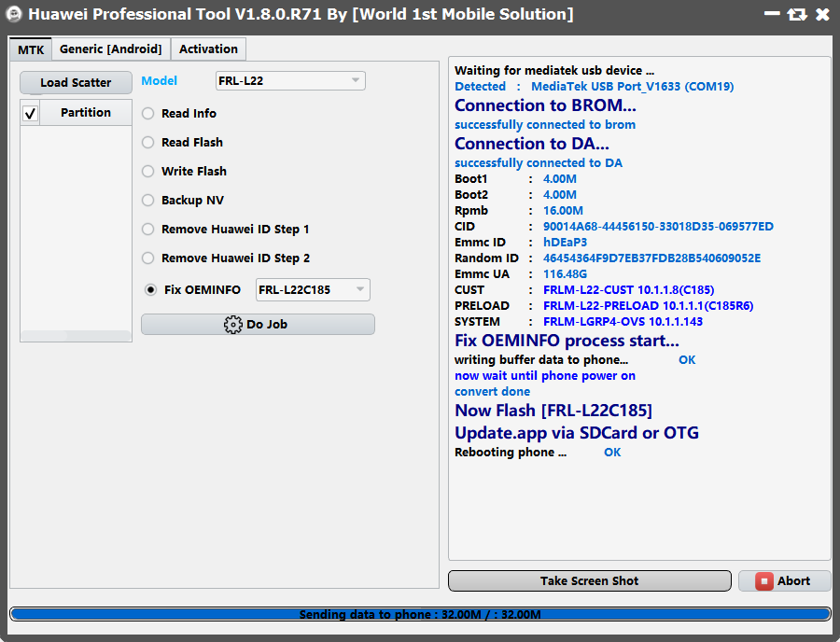Click the 'convert done' log line
Image resolution: width=840 pixels, height=642 pixels.
pyautogui.click(x=492, y=392)
